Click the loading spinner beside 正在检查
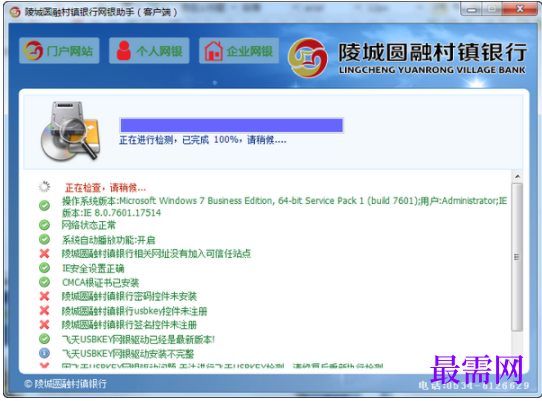The height and width of the screenshot is (401, 542). click(44, 187)
